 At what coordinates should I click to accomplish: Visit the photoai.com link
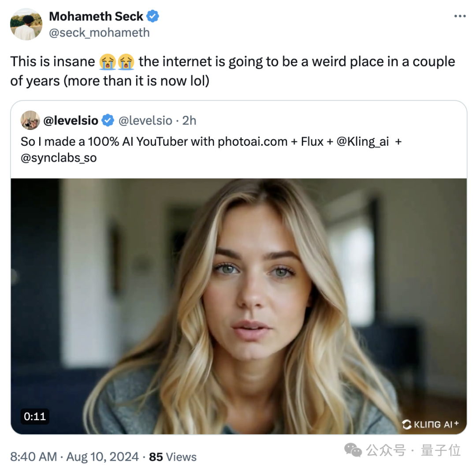coord(252,142)
